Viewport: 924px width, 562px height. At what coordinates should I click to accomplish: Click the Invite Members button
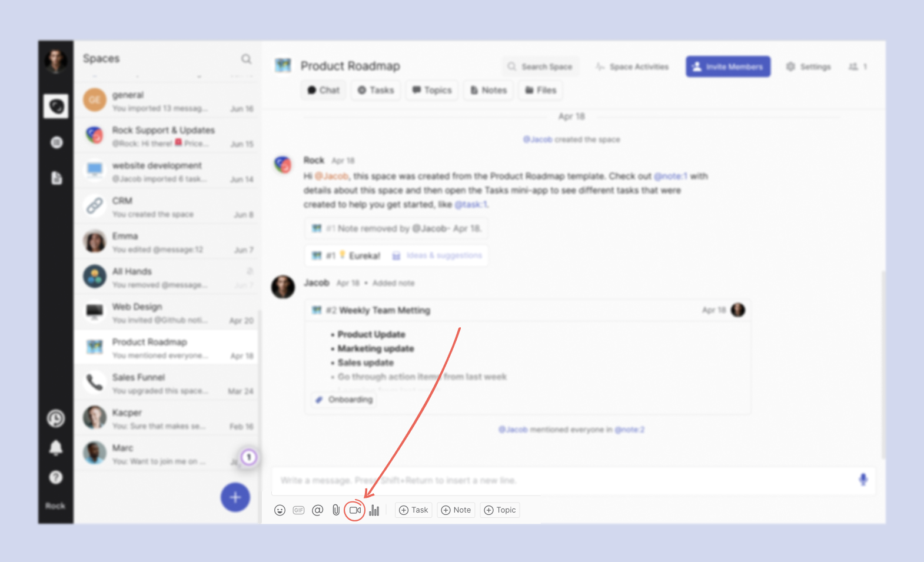tap(727, 66)
